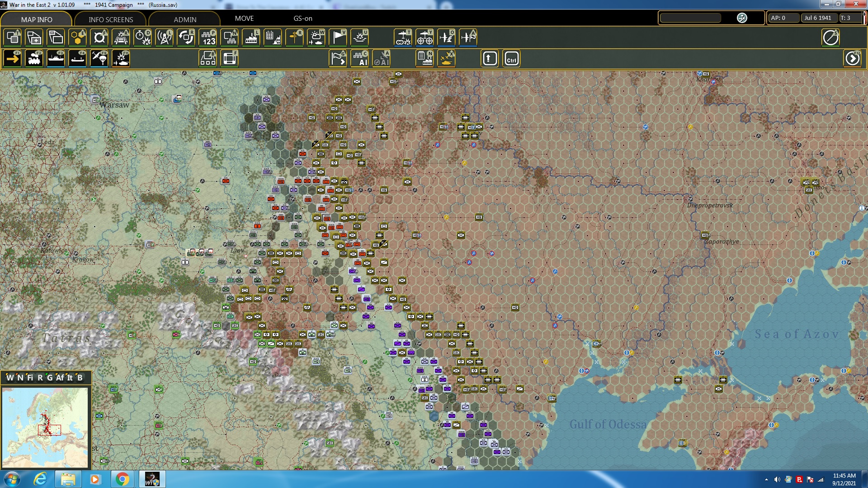The width and height of the screenshot is (868, 488).
Task: Expand the G theater box
Action: (x=50, y=378)
